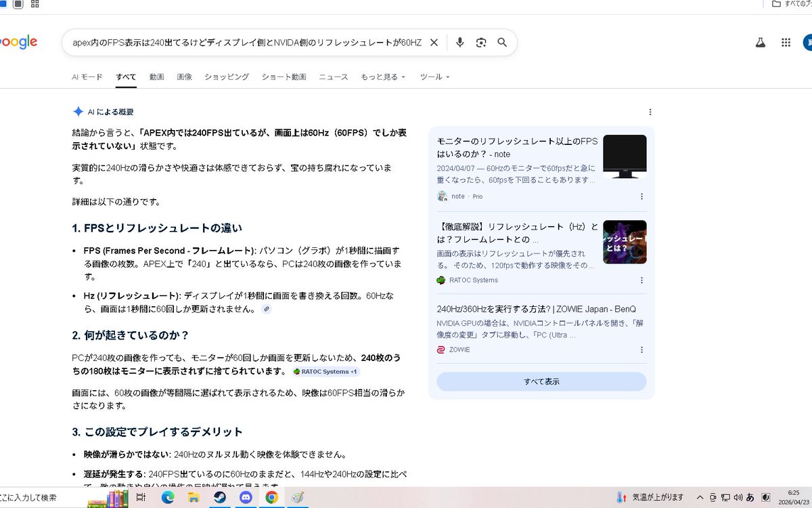Open the ショッピング tab

click(x=227, y=77)
